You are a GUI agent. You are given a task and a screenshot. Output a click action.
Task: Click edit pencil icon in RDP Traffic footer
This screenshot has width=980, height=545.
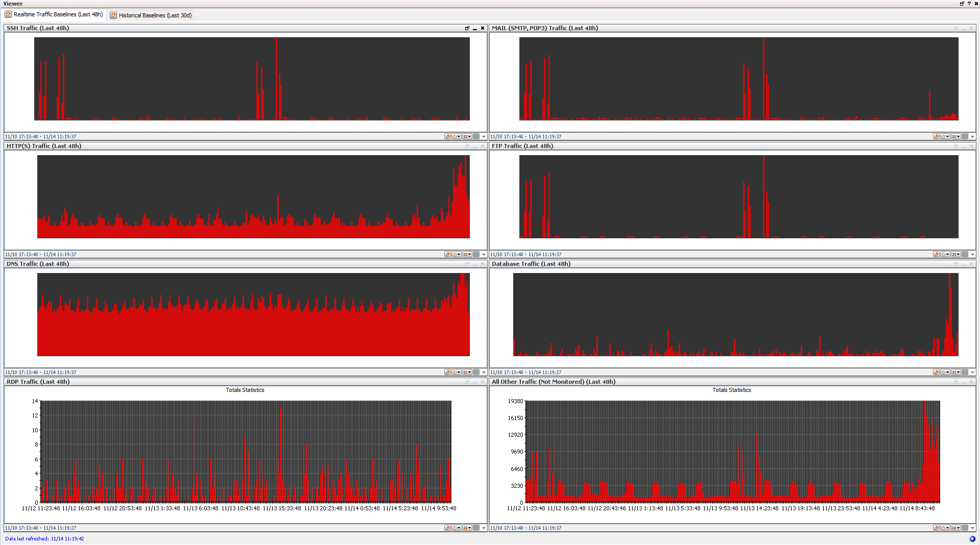click(447, 528)
